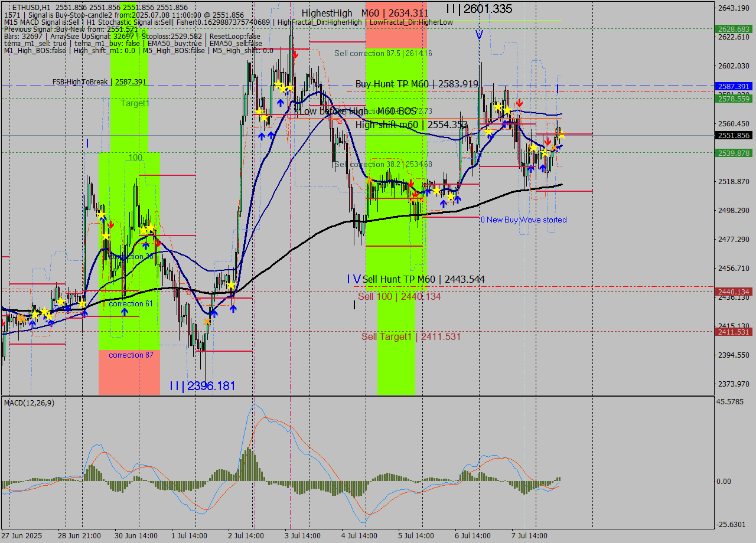Click the yellow star near the current price candles
This screenshot has width=756, height=543.
point(561,135)
